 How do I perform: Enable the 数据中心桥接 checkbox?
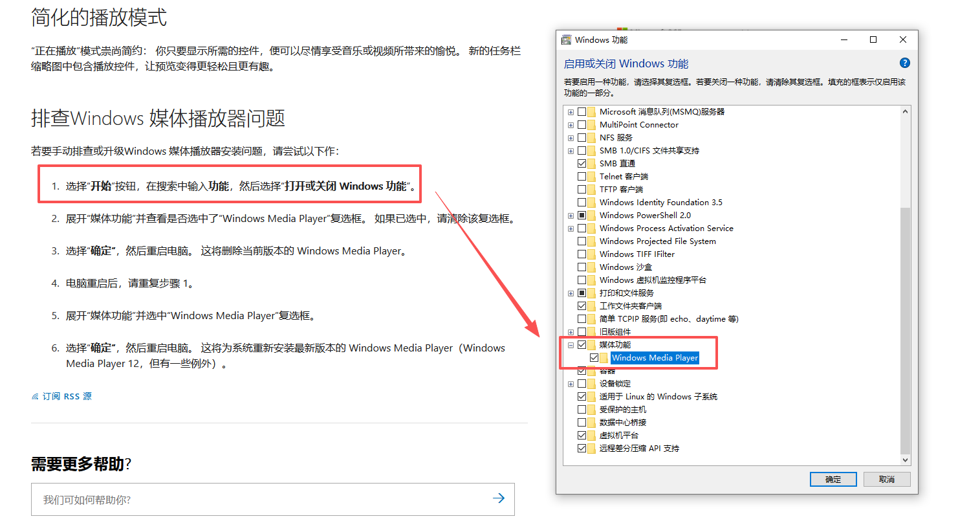[582, 423]
